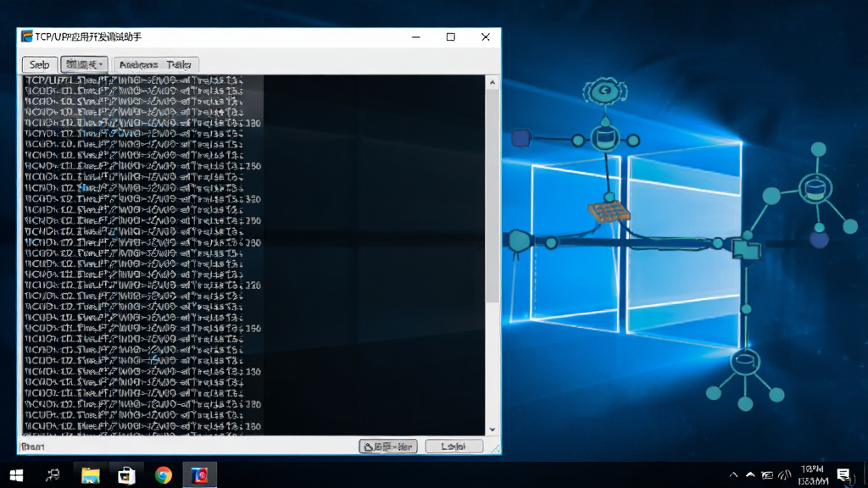This screenshot has height=488, width=868.
Task: Open the taskbar search icon beside Start
Action: 53,475
